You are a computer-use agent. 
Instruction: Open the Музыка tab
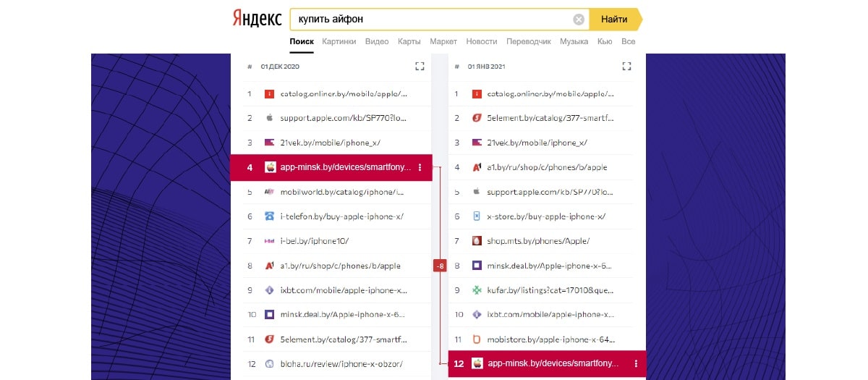point(574,41)
